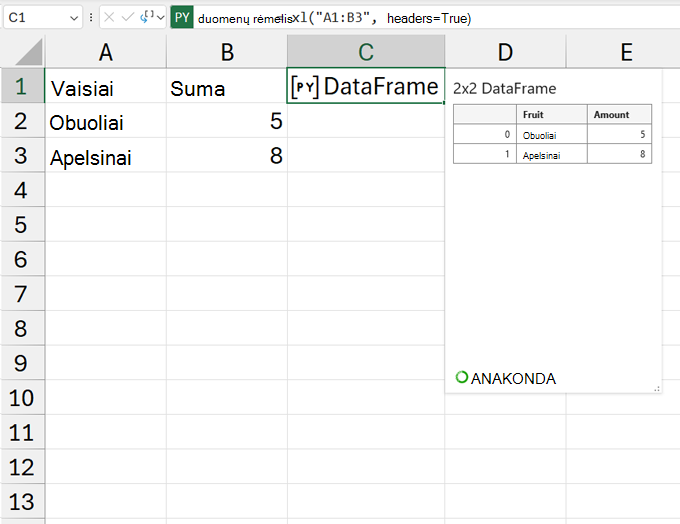Select row 7 header

[x=23, y=294]
